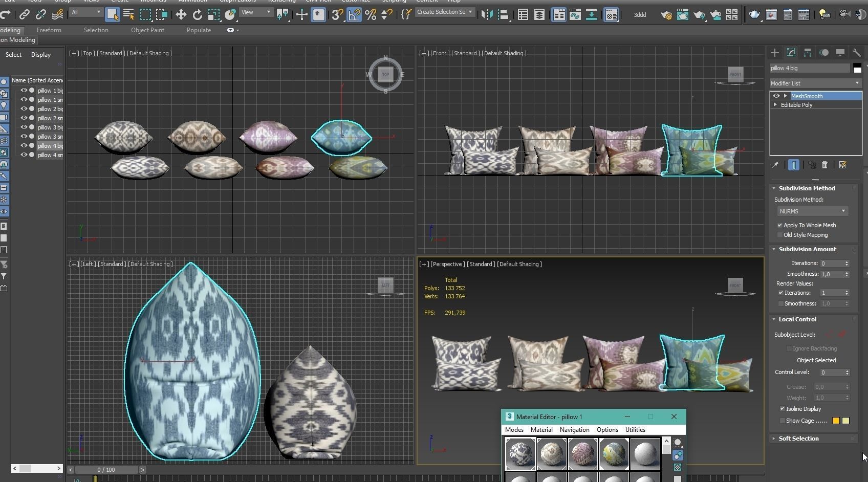Image resolution: width=868 pixels, height=482 pixels.
Task: Expand Editable Poly in modifier stack
Action: (775, 105)
